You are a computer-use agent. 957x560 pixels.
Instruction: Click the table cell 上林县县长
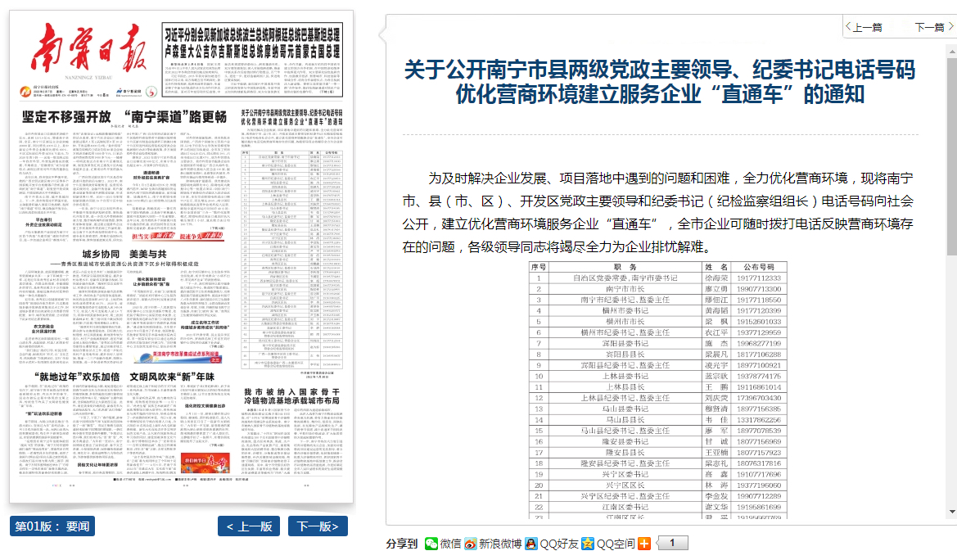pos(625,387)
